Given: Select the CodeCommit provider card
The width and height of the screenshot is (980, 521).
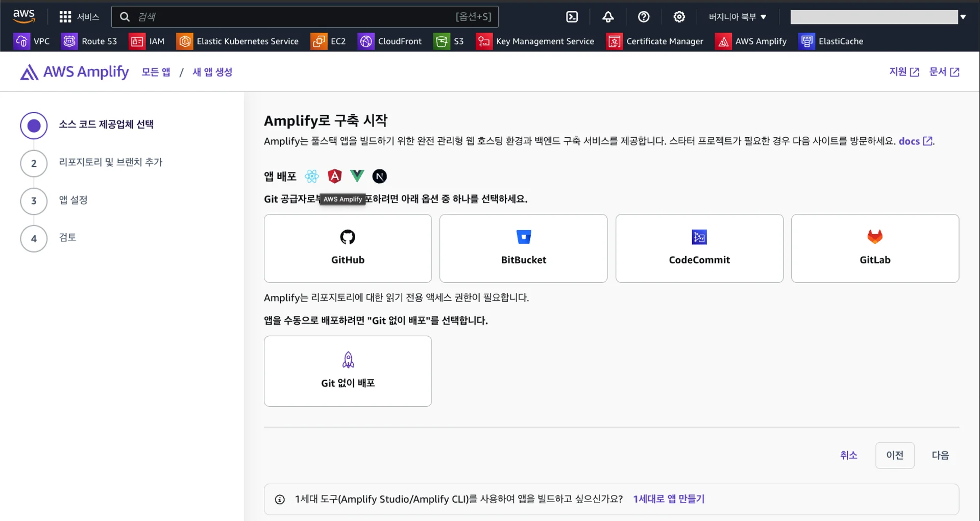Looking at the screenshot, I should (x=699, y=248).
